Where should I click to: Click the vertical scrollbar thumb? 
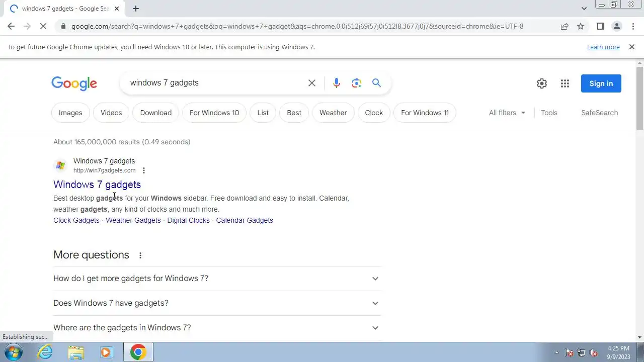640,98
